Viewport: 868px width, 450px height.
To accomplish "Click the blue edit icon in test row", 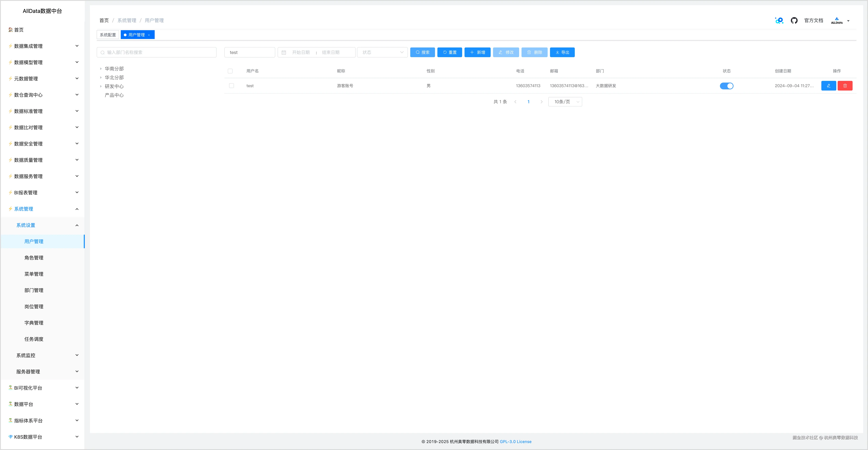I will tap(828, 86).
